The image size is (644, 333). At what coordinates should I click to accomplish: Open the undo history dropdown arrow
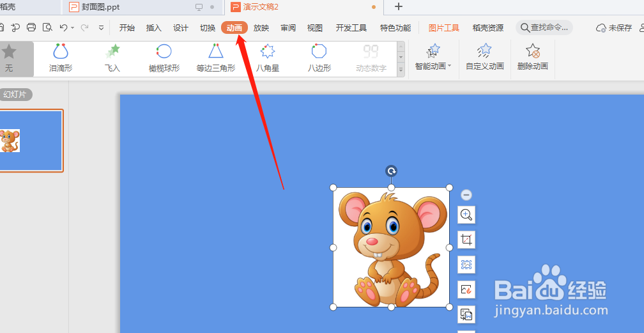coord(72,28)
